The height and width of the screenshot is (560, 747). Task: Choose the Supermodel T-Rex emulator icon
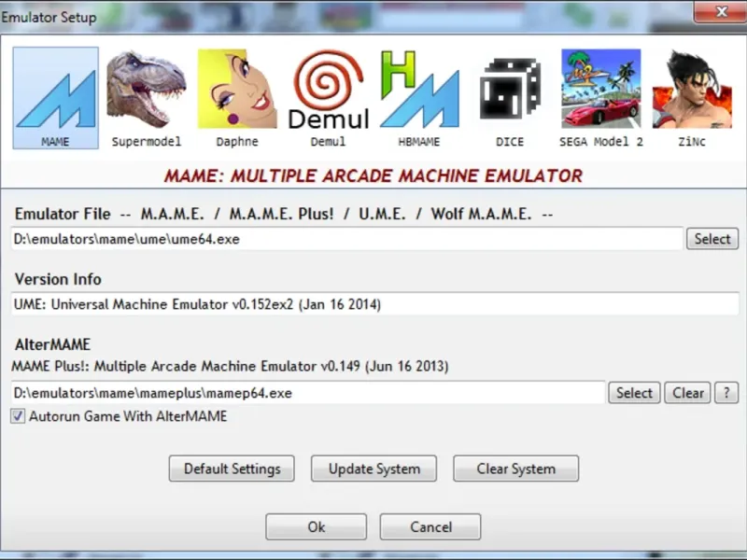tap(147, 98)
